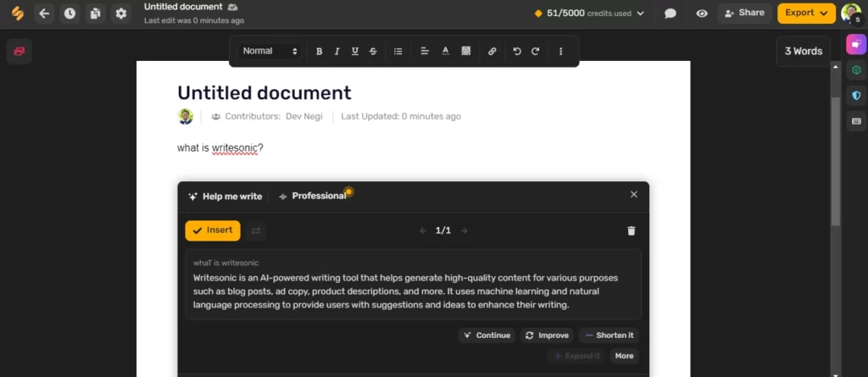
Task: Click the Expand it button
Action: 576,356
